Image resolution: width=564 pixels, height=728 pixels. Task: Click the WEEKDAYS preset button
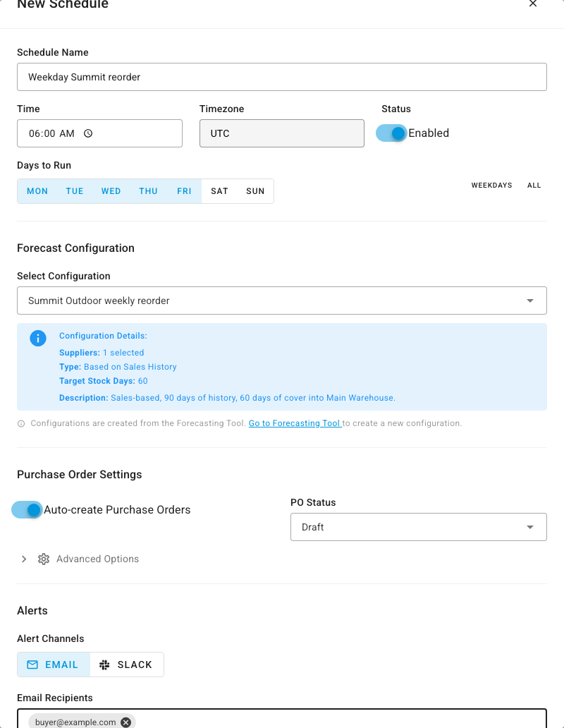[491, 186]
